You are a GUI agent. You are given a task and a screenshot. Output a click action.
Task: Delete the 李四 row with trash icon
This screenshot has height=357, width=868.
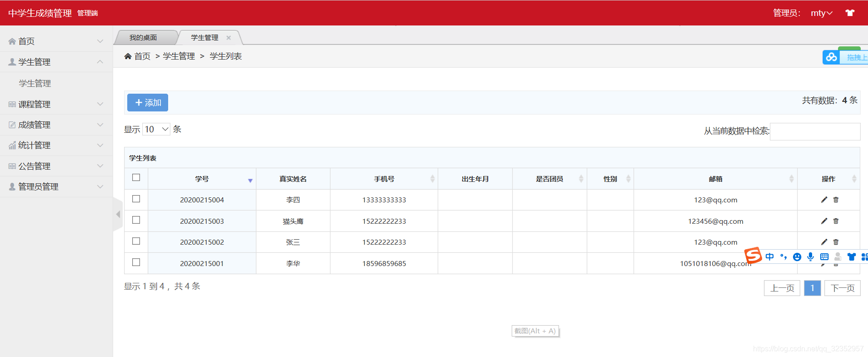(x=836, y=200)
